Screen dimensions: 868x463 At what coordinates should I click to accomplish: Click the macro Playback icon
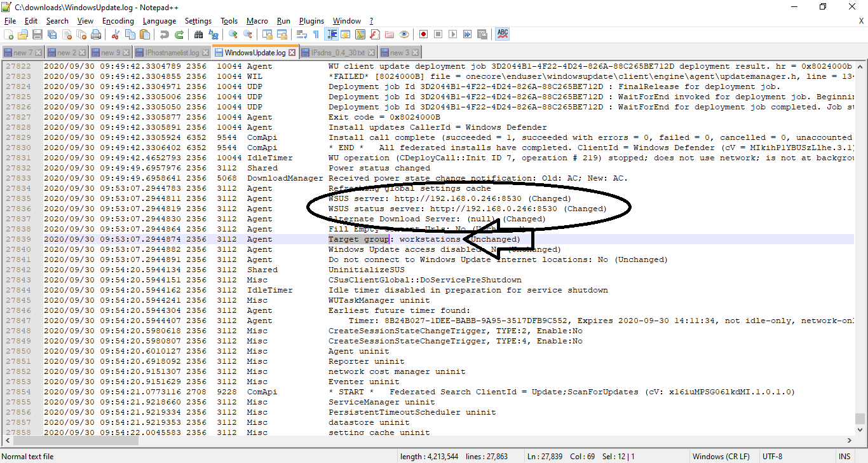pos(453,34)
